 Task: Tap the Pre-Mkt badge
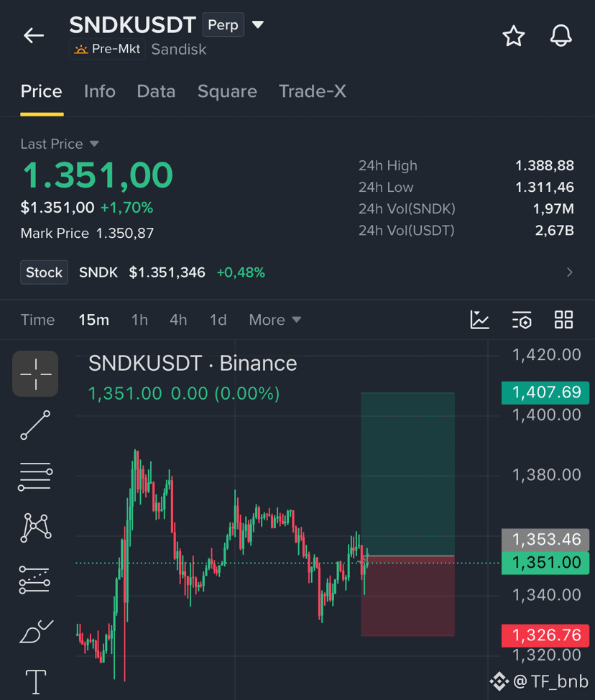tap(107, 49)
